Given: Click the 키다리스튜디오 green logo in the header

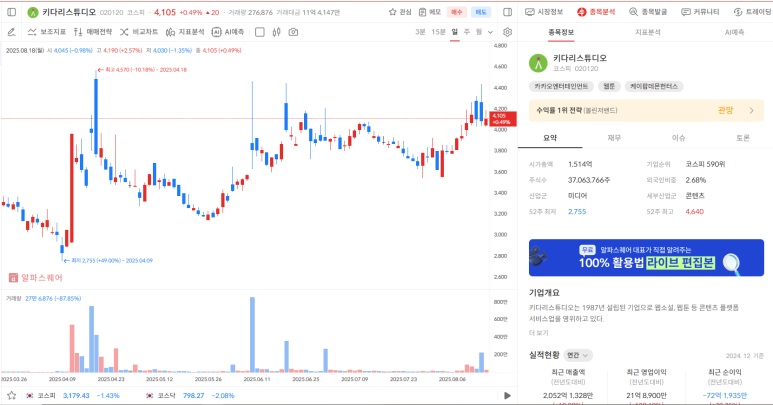Looking at the screenshot, I should coord(33,12).
